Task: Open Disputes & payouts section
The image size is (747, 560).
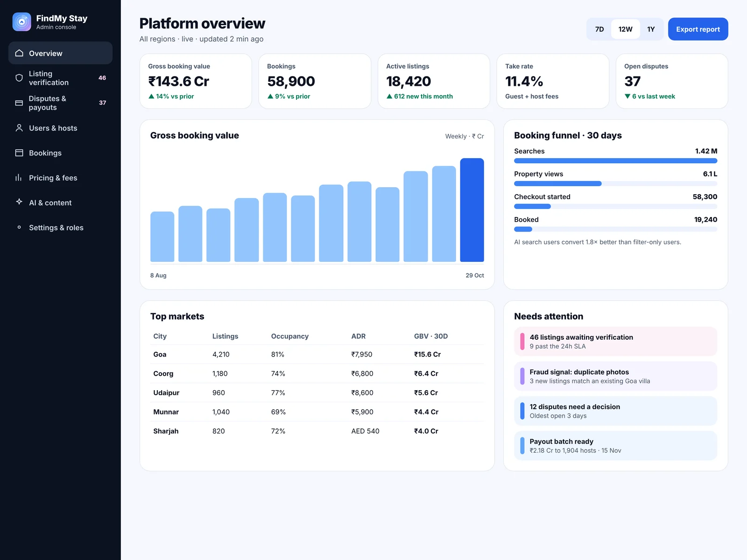Action: 60,103
